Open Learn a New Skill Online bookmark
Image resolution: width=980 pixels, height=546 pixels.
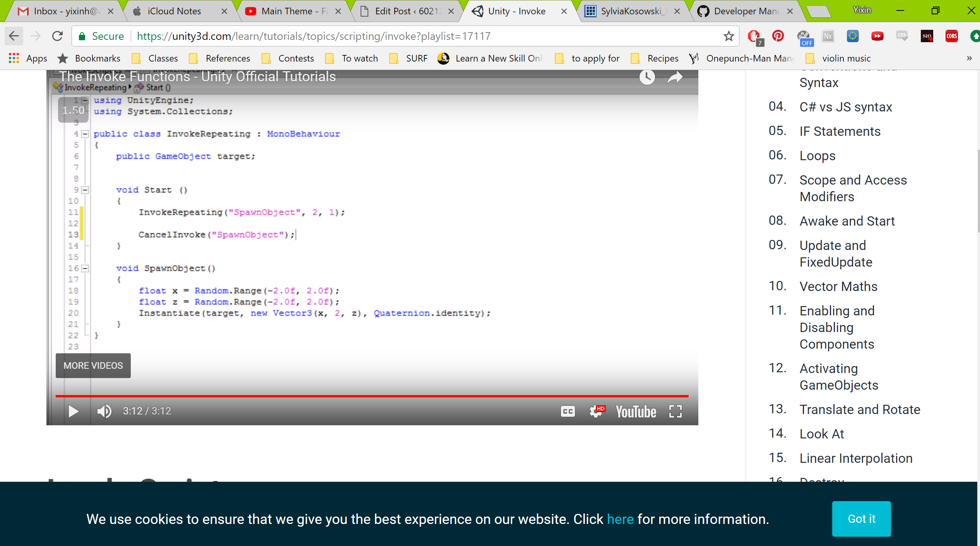[490, 58]
